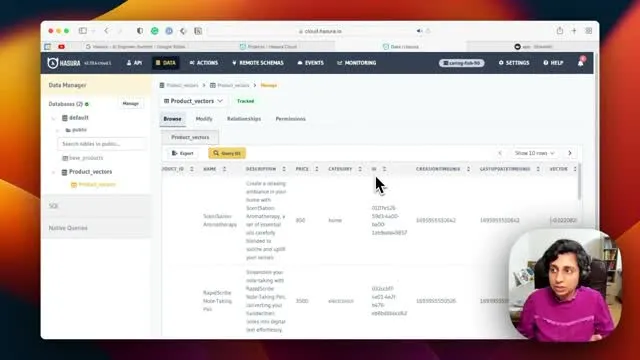640x360 pixels.
Task: Collapse the Product_vectors database node
Action: click(53, 172)
